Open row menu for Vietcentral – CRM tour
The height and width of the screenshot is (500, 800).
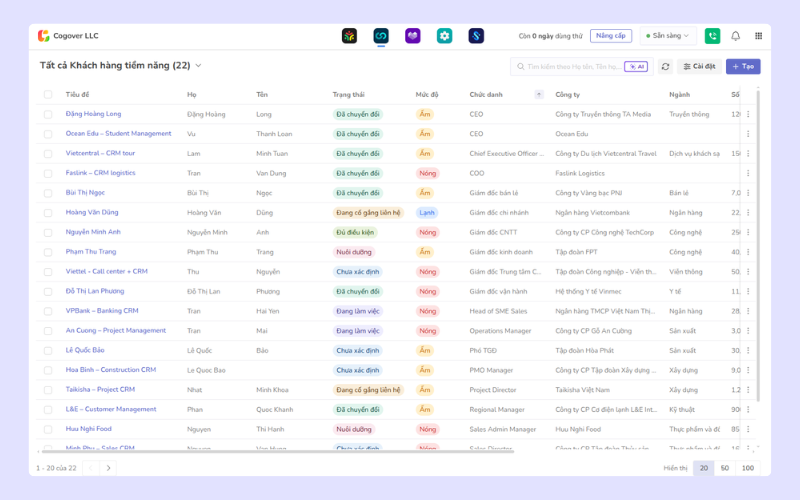(748, 154)
